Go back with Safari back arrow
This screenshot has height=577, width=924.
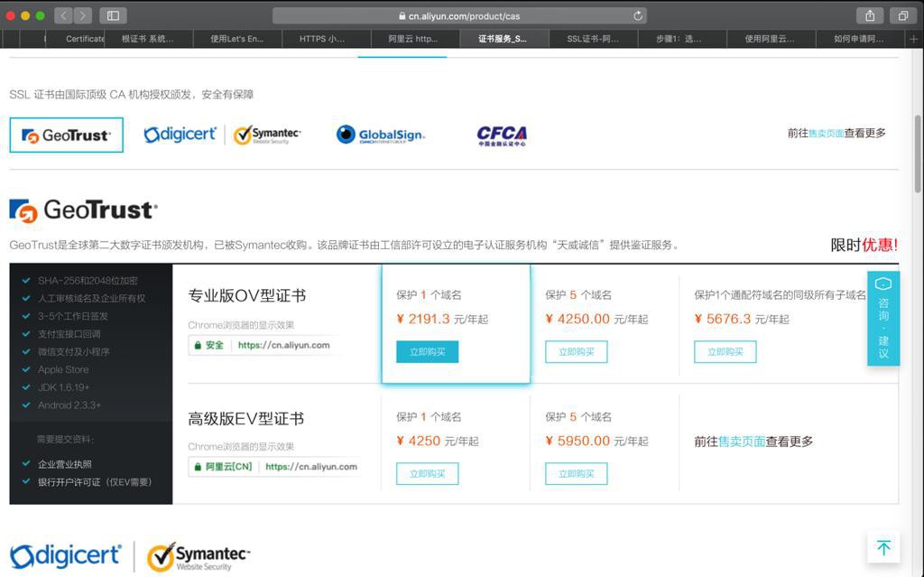click(63, 16)
